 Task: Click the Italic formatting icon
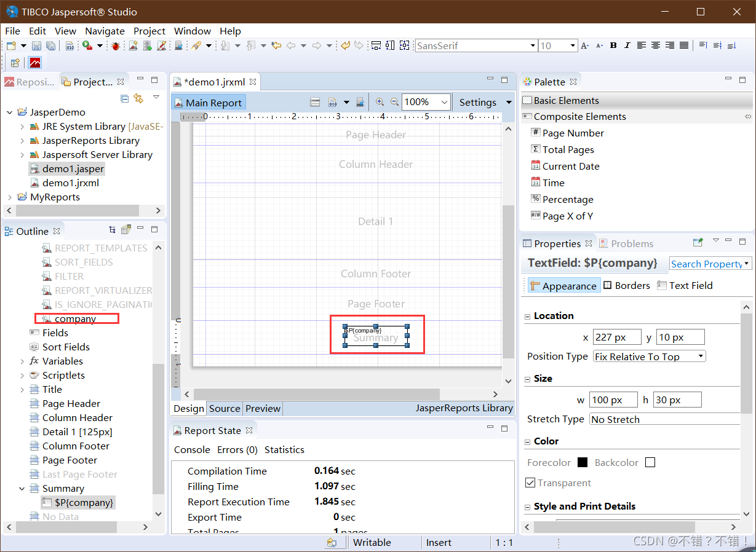627,45
